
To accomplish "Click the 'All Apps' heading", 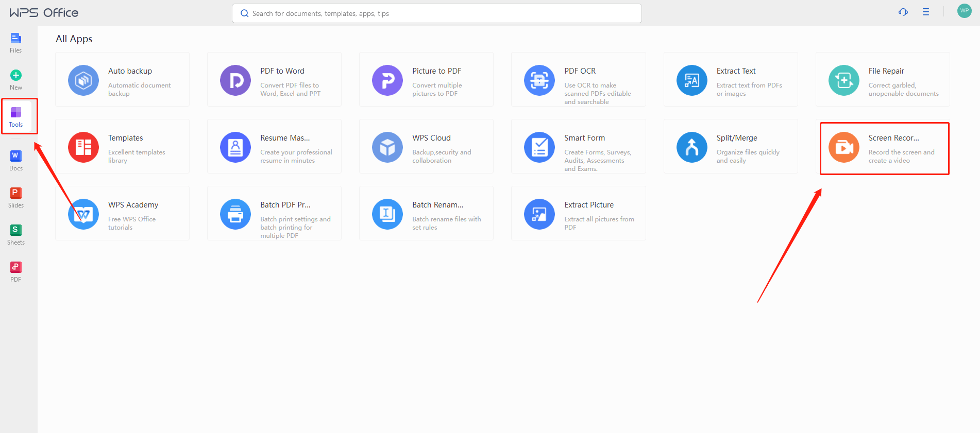I will pyautogui.click(x=74, y=39).
